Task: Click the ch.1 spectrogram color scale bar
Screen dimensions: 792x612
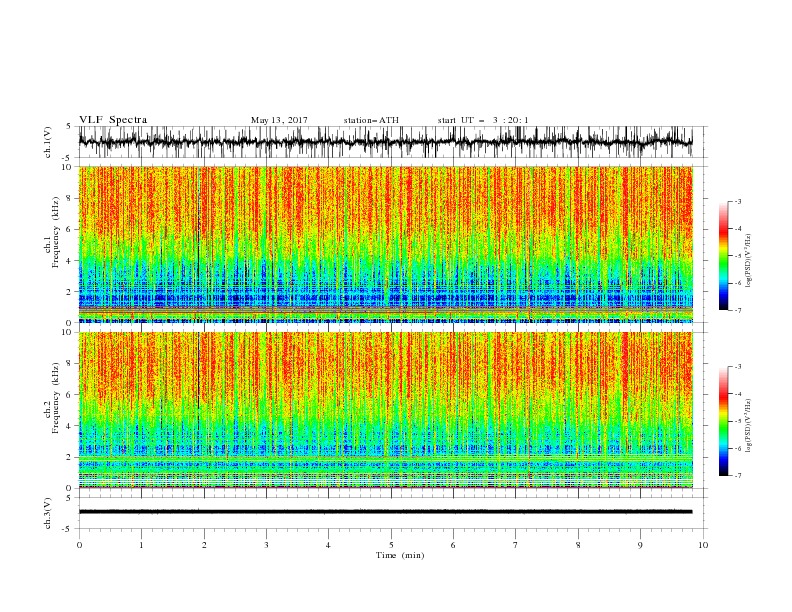Action: tap(723, 255)
